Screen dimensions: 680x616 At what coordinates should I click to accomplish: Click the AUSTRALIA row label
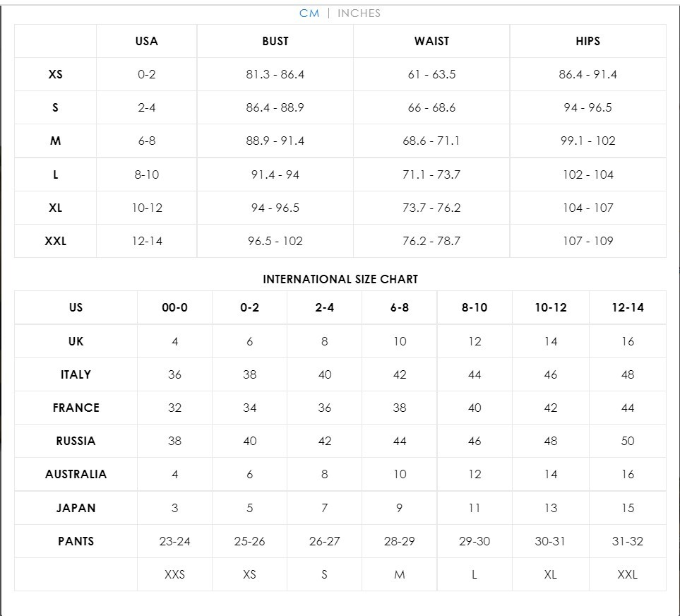pyautogui.click(x=76, y=474)
